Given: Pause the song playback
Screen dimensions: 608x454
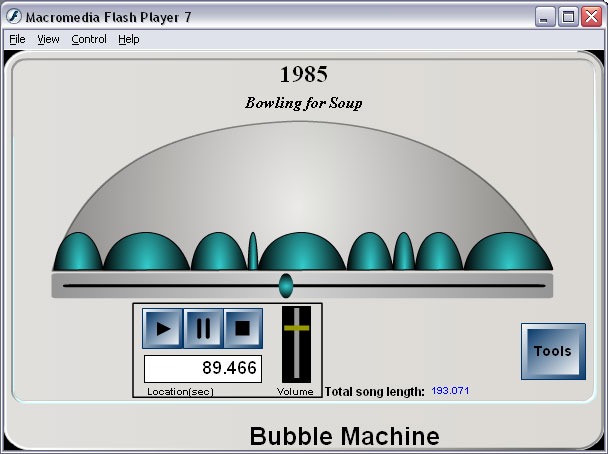Looking at the screenshot, I should click(x=203, y=328).
